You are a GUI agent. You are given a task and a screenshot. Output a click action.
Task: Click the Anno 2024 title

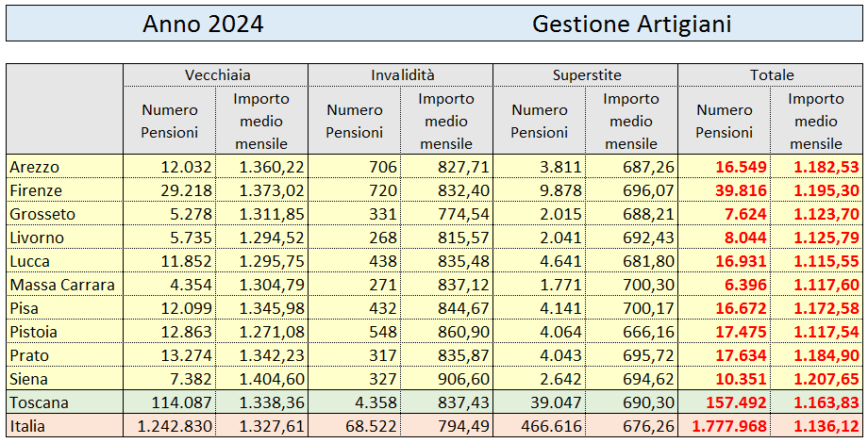click(203, 25)
